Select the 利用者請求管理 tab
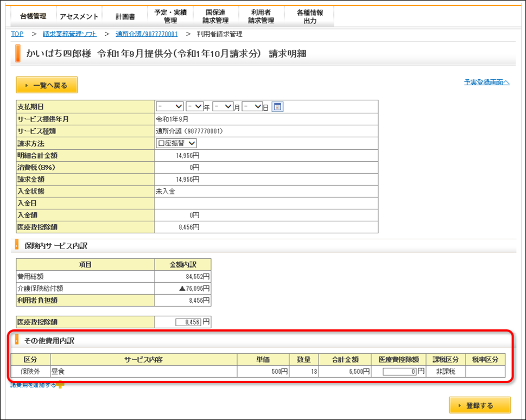 click(x=261, y=16)
